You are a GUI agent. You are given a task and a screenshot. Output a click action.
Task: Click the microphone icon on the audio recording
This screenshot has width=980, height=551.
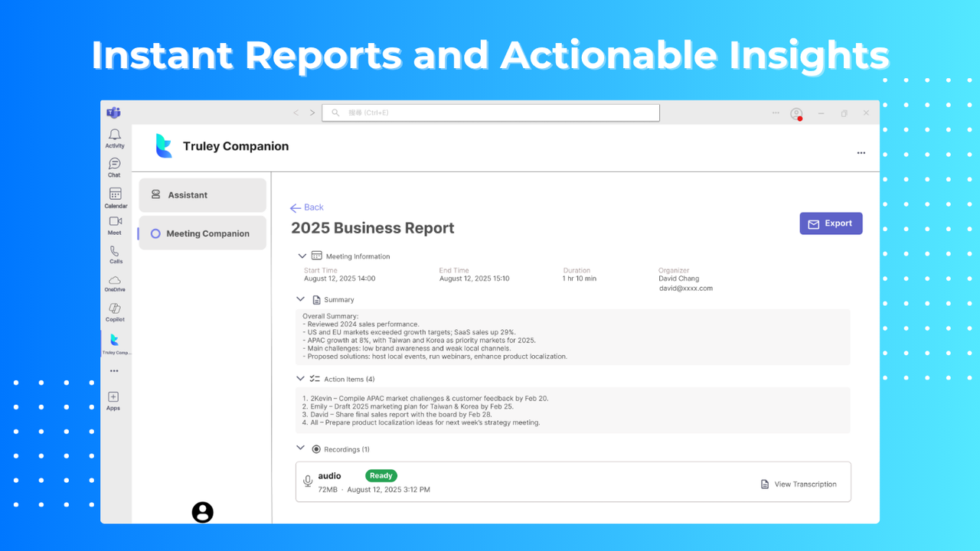click(308, 481)
